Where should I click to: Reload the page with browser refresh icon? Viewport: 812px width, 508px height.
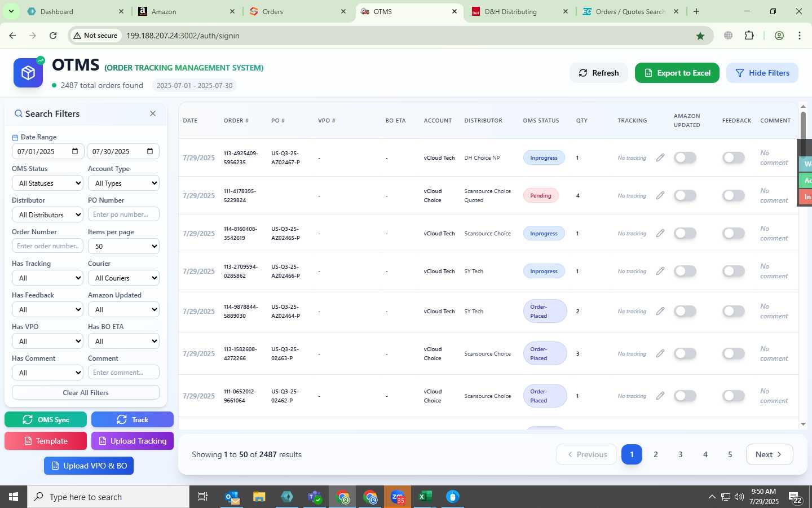(x=53, y=36)
